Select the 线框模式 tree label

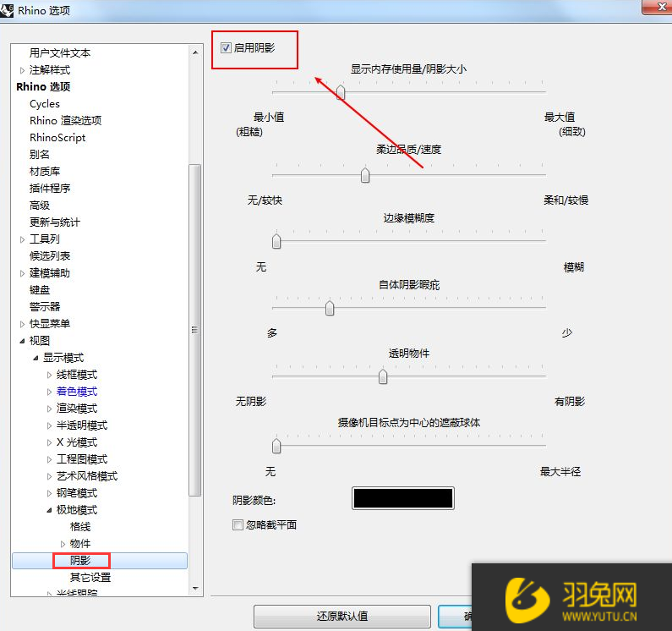click(x=77, y=375)
